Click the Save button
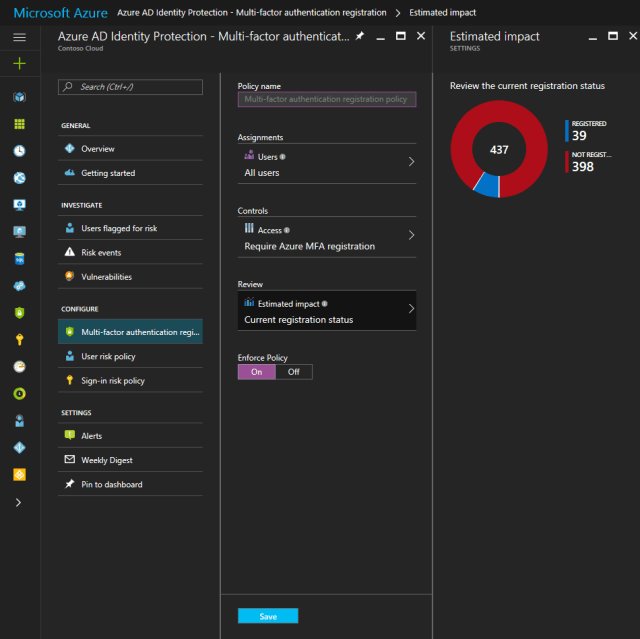The height and width of the screenshot is (639, 640). 268,616
